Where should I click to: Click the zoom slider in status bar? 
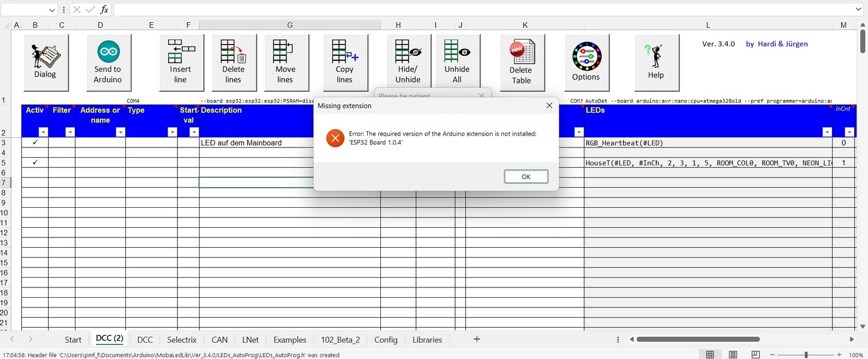tap(806, 355)
